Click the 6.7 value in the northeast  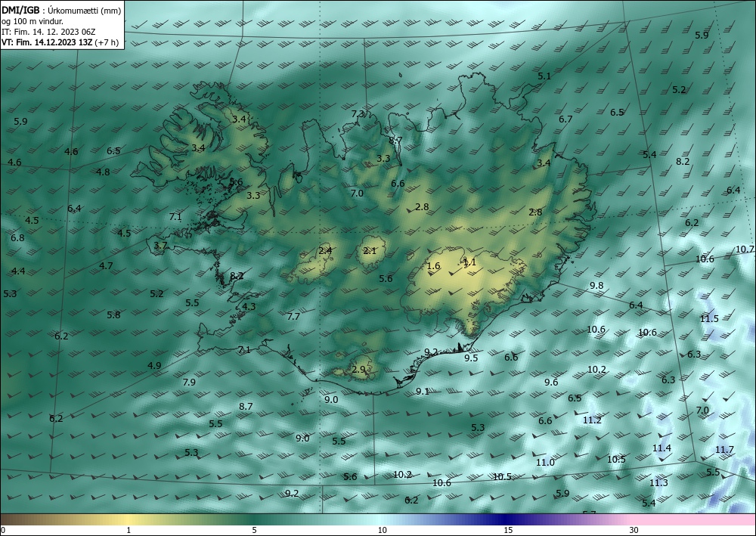coord(565,119)
